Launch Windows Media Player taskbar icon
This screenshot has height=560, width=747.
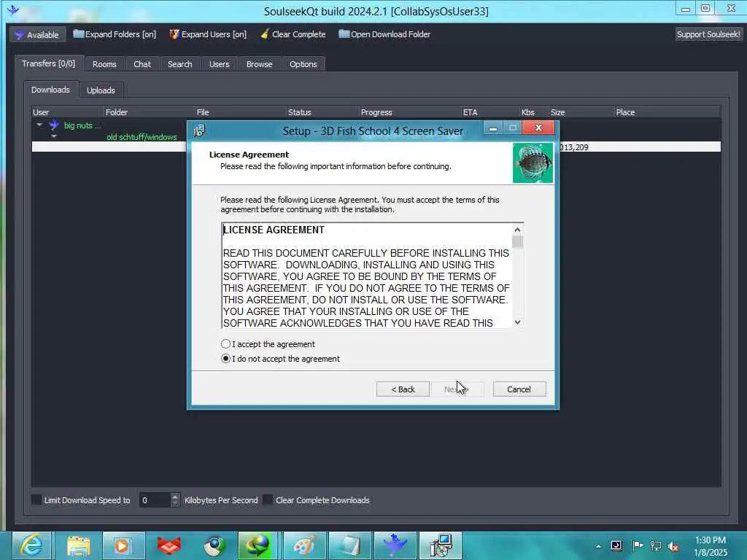[123, 545]
